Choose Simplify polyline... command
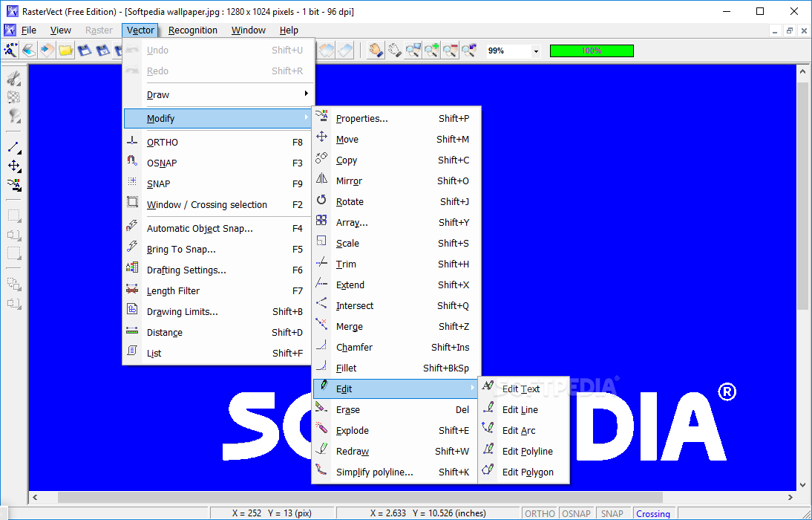 (x=395, y=472)
